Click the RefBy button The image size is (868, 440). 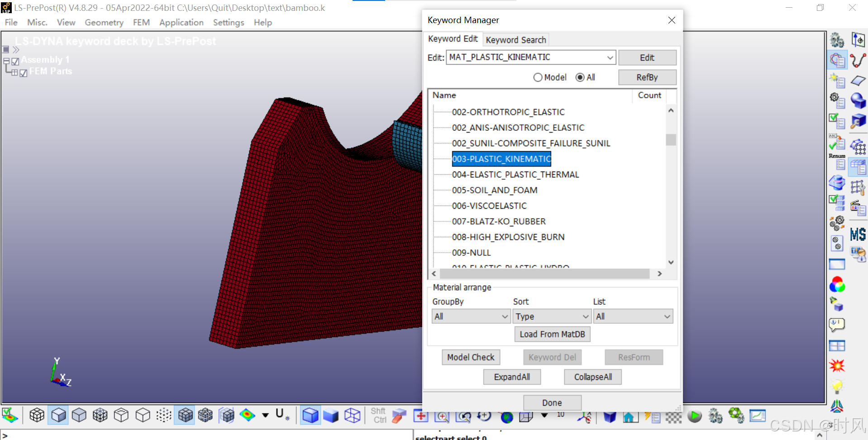coord(647,77)
